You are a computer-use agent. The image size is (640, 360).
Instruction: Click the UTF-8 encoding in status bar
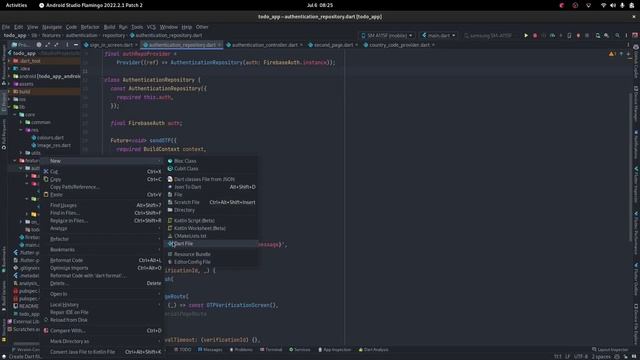(x=580, y=357)
